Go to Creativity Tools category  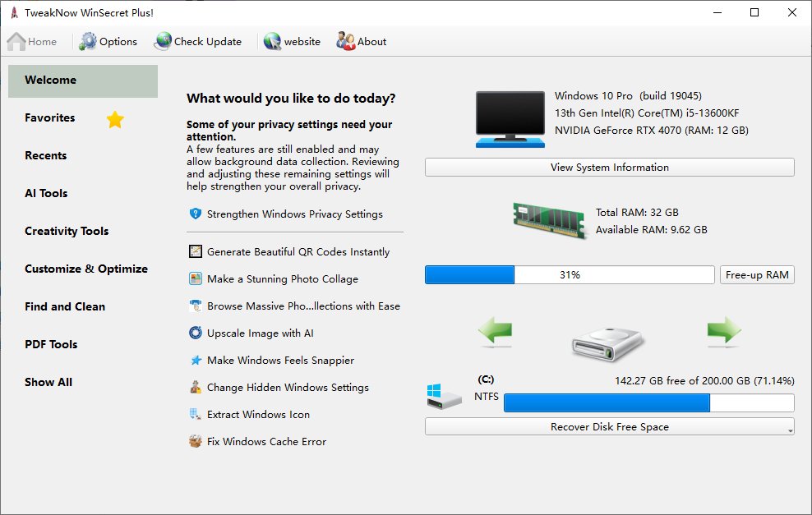click(x=67, y=232)
